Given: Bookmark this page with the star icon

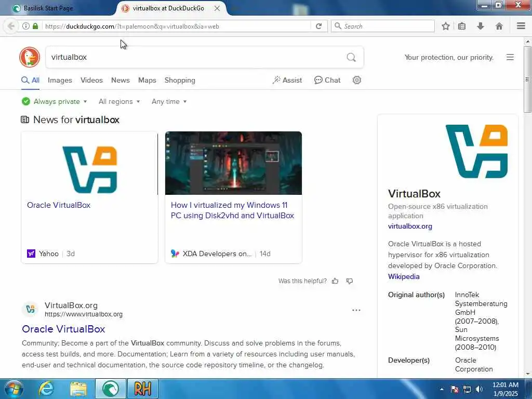Looking at the screenshot, I should click(446, 26).
